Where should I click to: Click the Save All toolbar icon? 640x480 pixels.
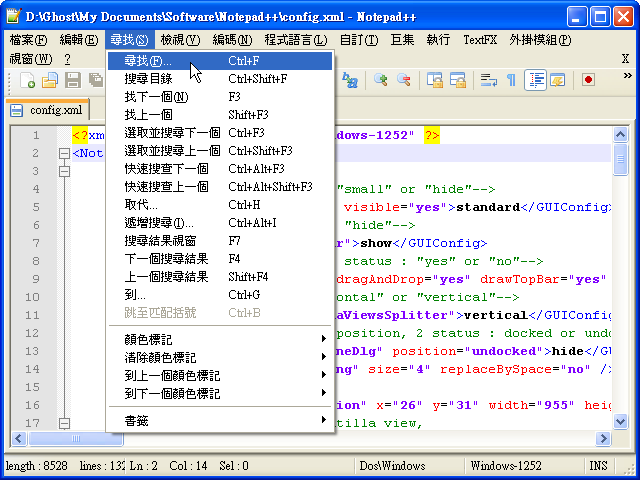point(96,80)
